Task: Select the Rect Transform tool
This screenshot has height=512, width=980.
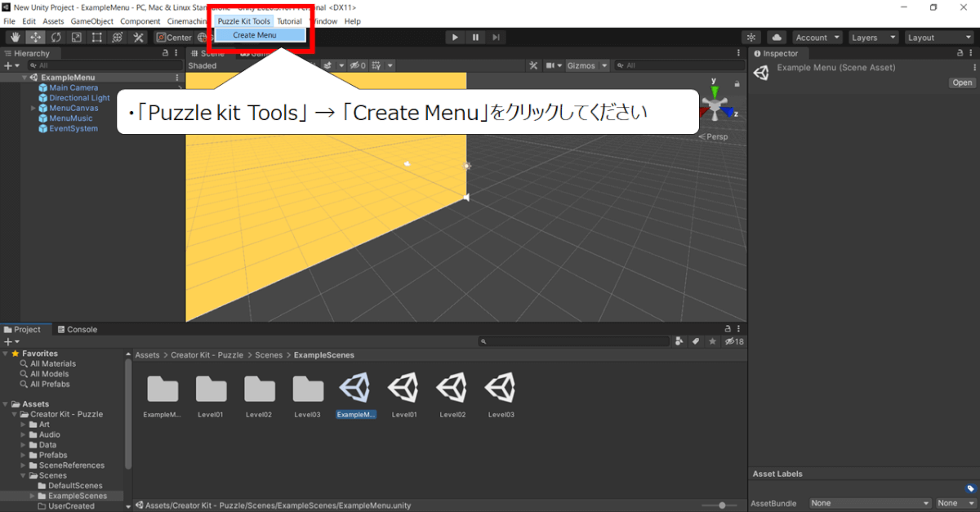Action: [96, 38]
